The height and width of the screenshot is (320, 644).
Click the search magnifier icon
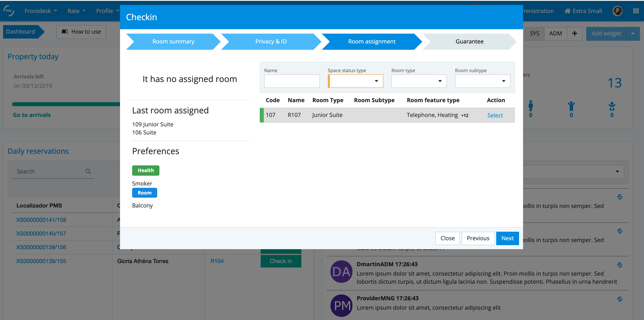tap(88, 171)
